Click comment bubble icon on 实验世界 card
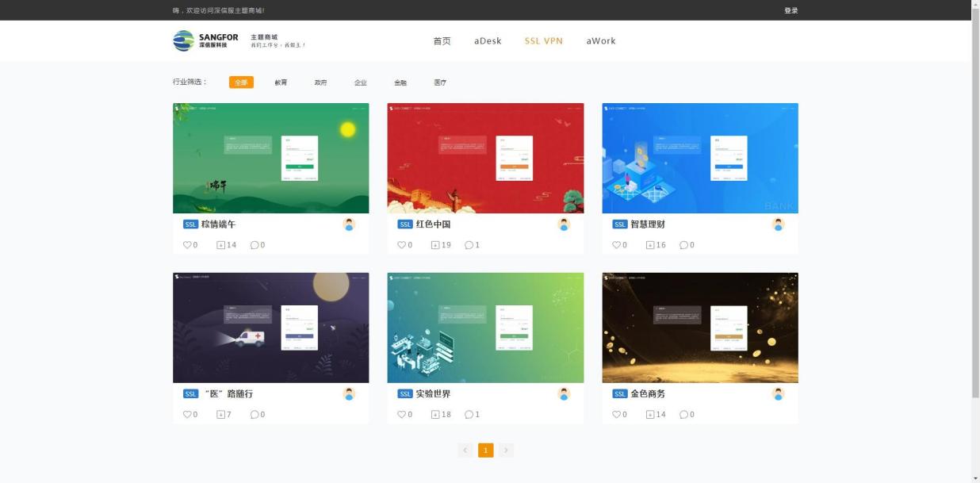Image resolution: width=980 pixels, height=483 pixels. [x=469, y=415]
